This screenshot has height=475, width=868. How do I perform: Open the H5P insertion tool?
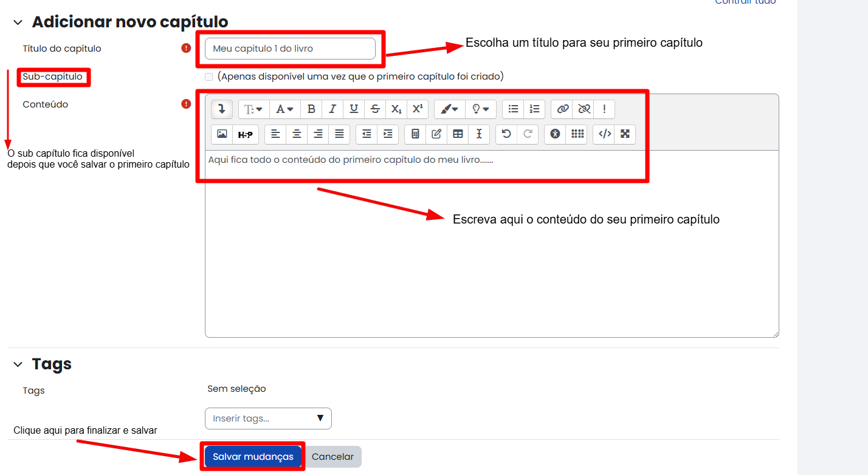(245, 134)
